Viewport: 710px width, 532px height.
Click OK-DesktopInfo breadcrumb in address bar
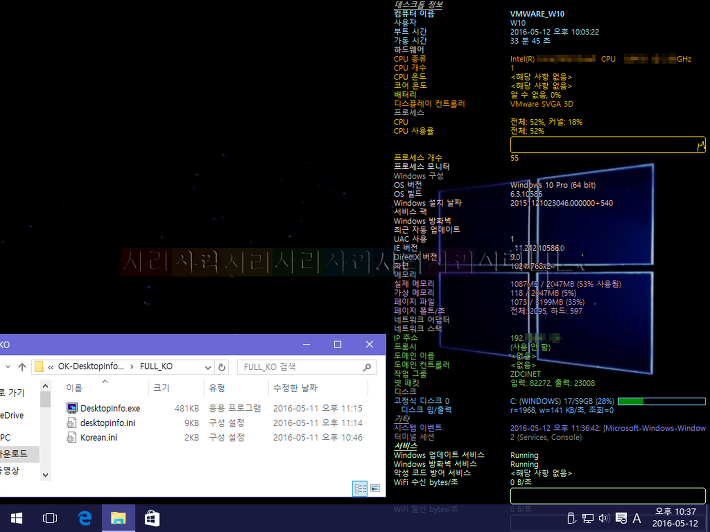(x=91, y=366)
